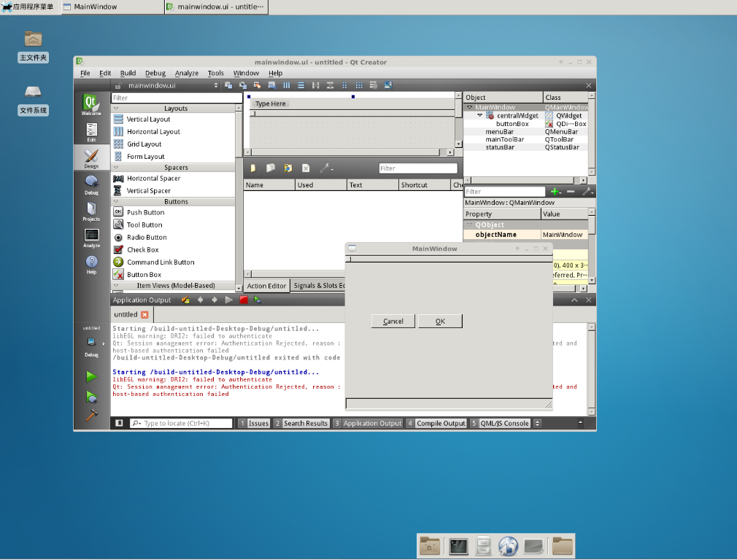Click Break Layout toolbar icon

(x=374, y=85)
